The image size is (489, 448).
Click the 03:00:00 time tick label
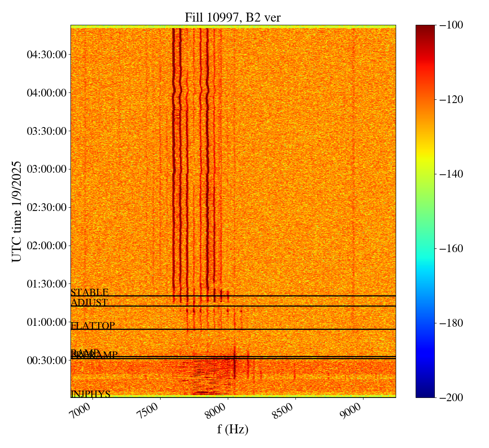(46, 169)
